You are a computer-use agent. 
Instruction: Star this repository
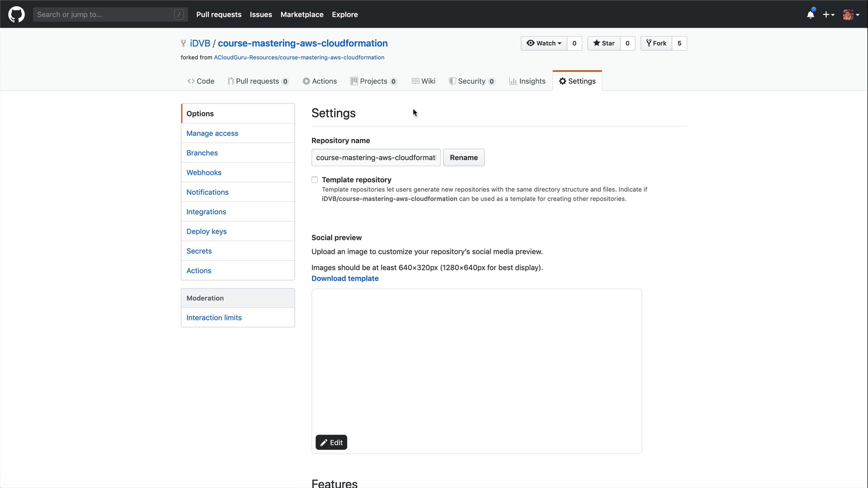click(604, 43)
